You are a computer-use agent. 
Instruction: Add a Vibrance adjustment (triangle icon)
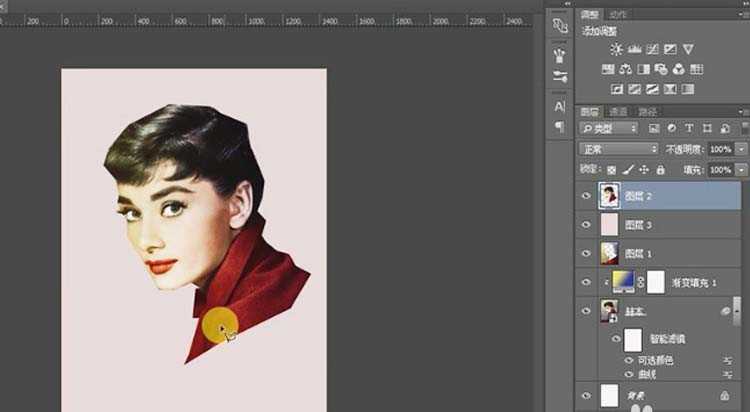tap(688, 49)
